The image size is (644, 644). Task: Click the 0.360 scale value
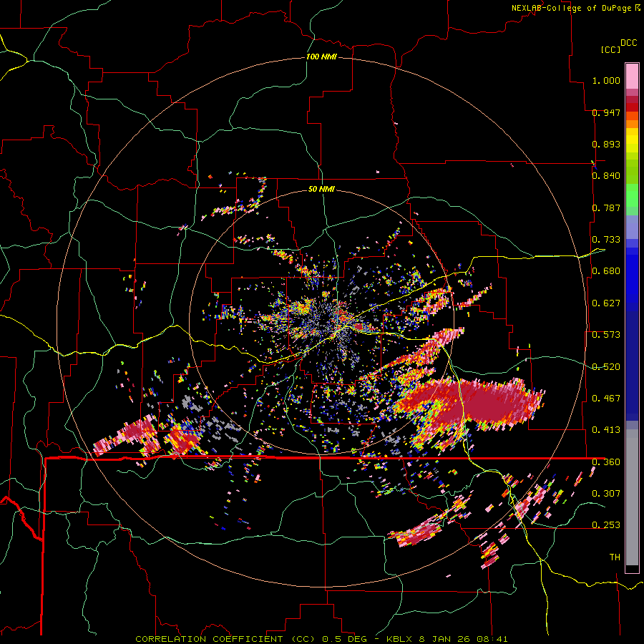(606, 462)
